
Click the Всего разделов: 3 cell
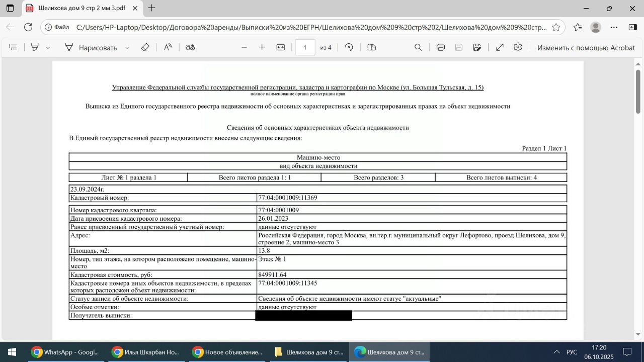tap(378, 177)
